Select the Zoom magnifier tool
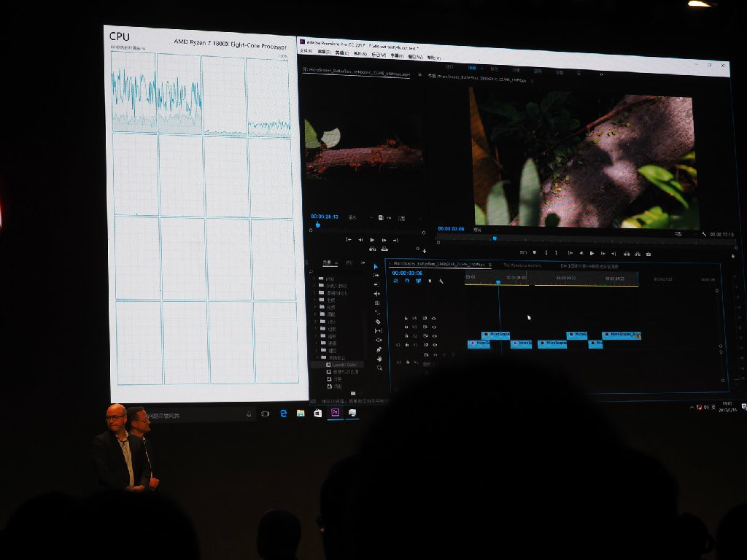 [379, 367]
